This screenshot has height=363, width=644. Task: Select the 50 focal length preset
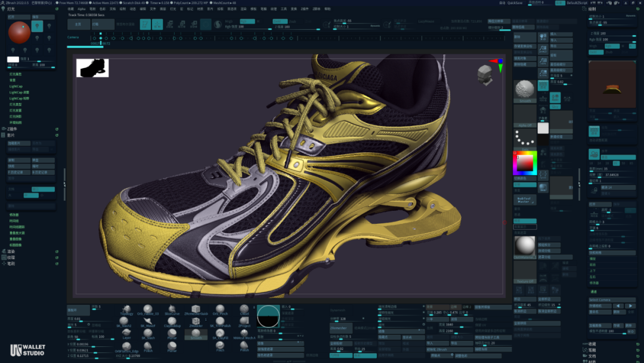624,163
